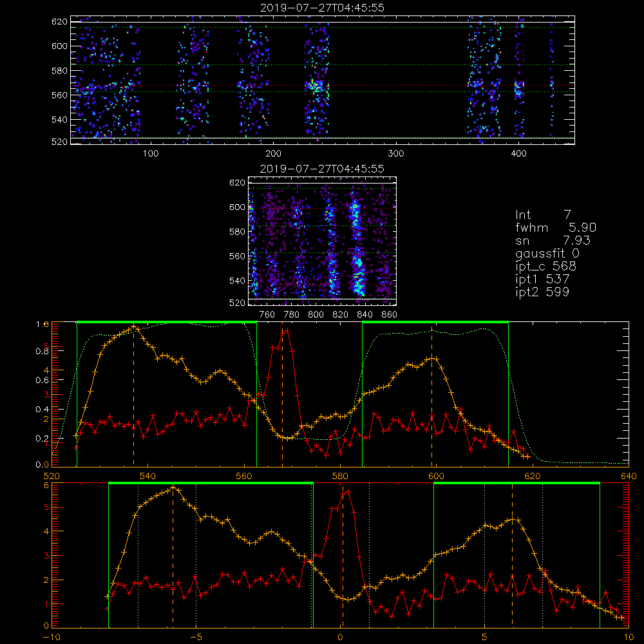Click x-axis label 520 on third plot
Screen dimensions: 644x644
click(x=52, y=477)
